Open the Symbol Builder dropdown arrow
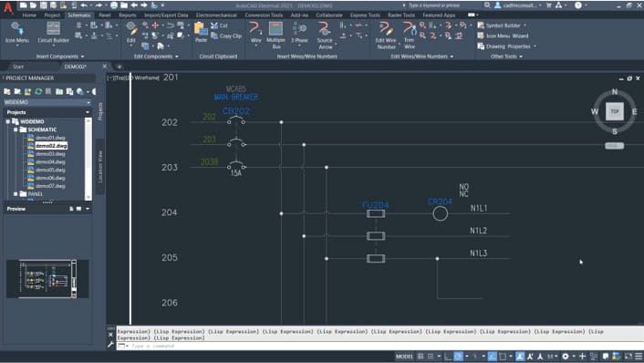644x363 pixels. (x=525, y=26)
